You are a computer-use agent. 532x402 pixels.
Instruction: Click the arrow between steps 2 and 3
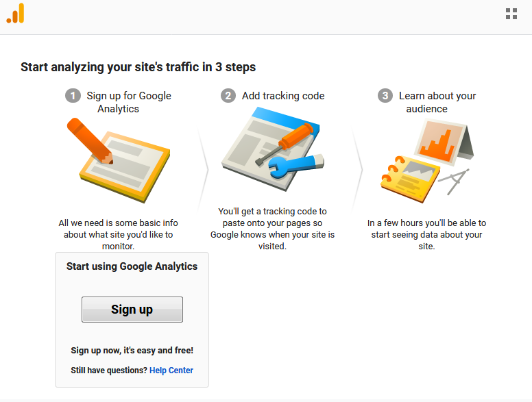click(357, 168)
